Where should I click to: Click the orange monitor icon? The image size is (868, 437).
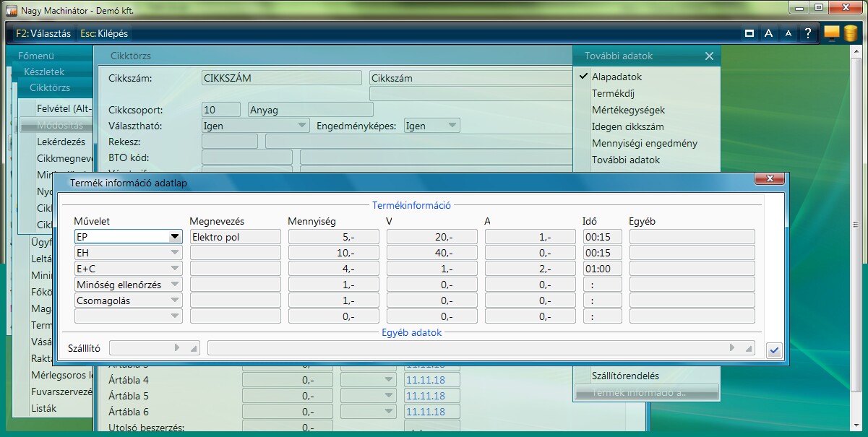click(x=832, y=33)
